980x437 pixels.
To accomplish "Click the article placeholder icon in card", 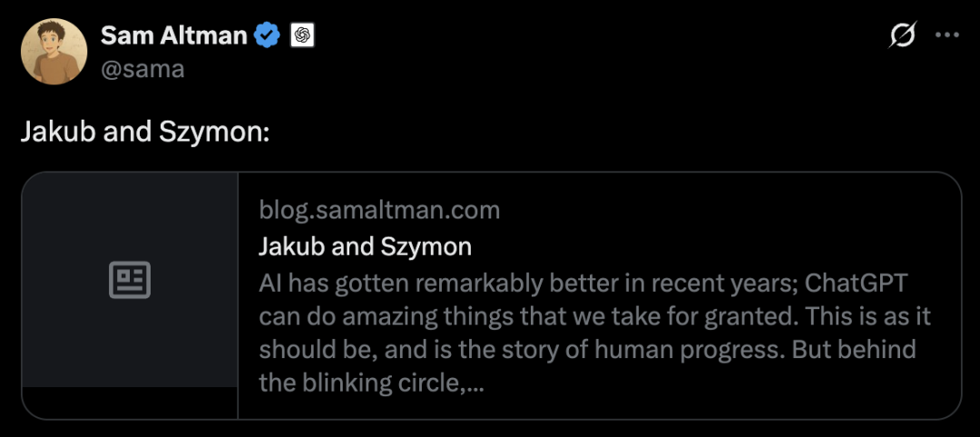I will [x=130, y=280].
